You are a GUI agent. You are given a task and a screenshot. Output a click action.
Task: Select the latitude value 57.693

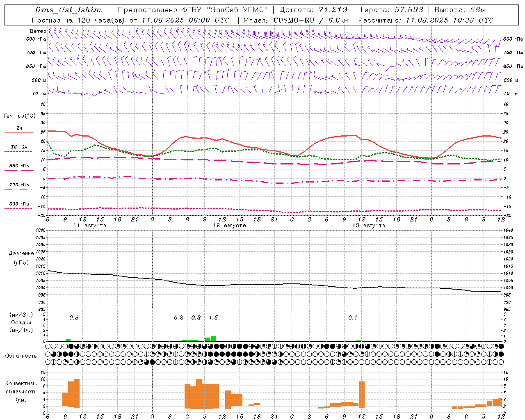(409, 10)
